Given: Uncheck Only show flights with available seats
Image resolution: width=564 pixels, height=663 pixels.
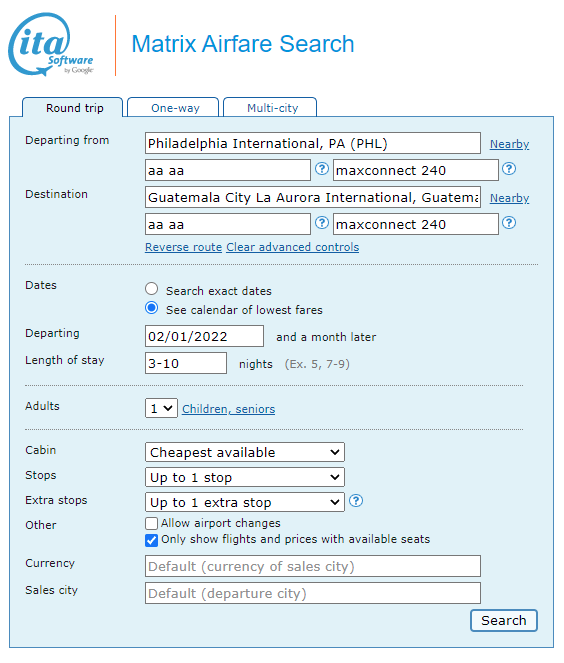Looking at the screenshot, I should coord(151,540).
